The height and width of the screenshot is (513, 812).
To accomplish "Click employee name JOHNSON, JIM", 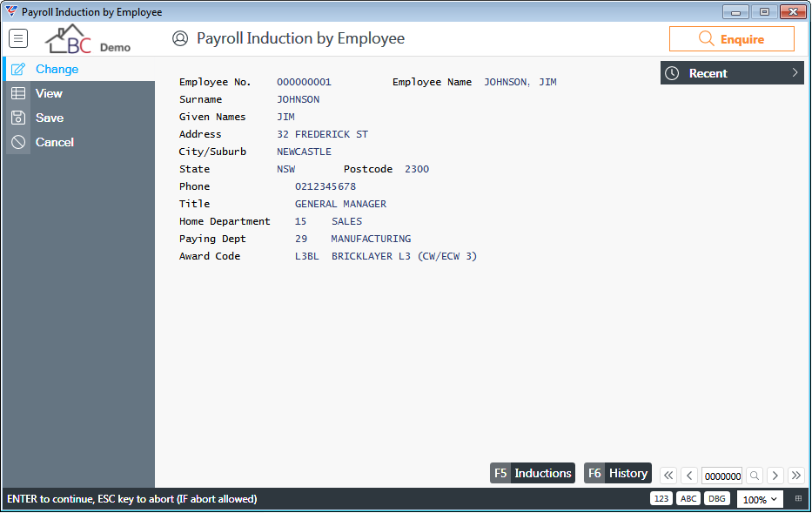I will point(520,82).
